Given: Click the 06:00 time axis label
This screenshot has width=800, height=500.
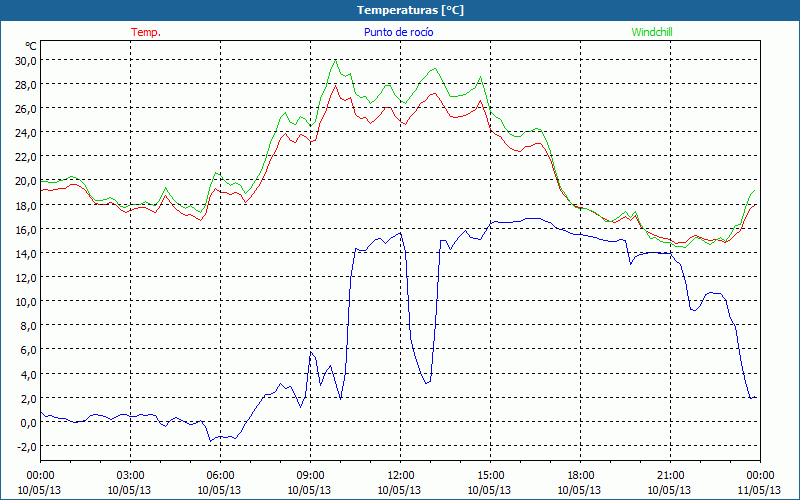Looking at the screenshot, I should pos(220,475).
